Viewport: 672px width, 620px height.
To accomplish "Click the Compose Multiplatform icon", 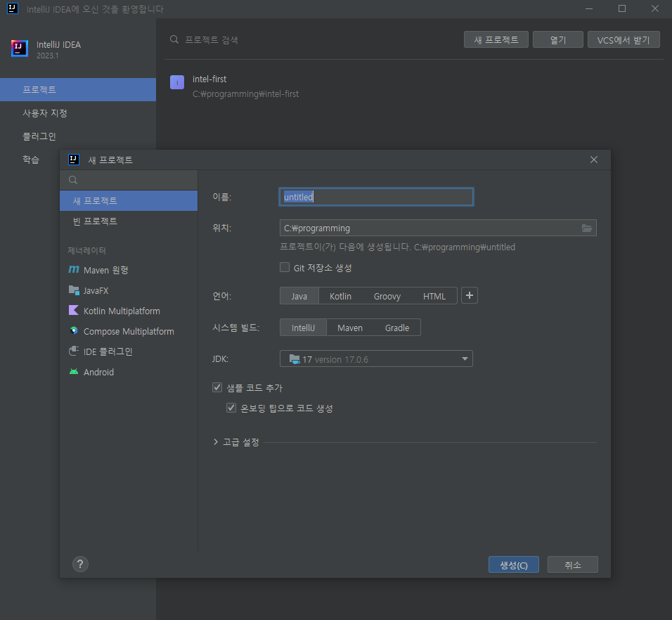I will pyautogui.click(x=74, y=331).
